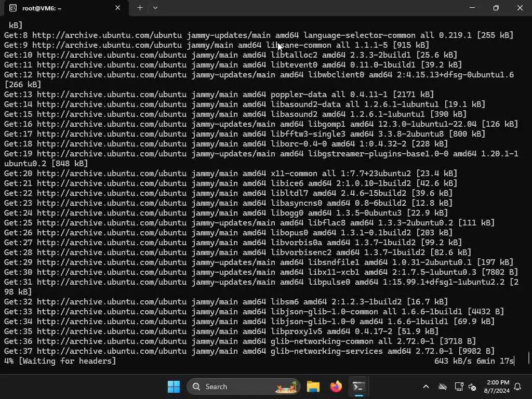Close the root@VM6 tab
This screenshot has height=399, width=532.
(118, 8)
